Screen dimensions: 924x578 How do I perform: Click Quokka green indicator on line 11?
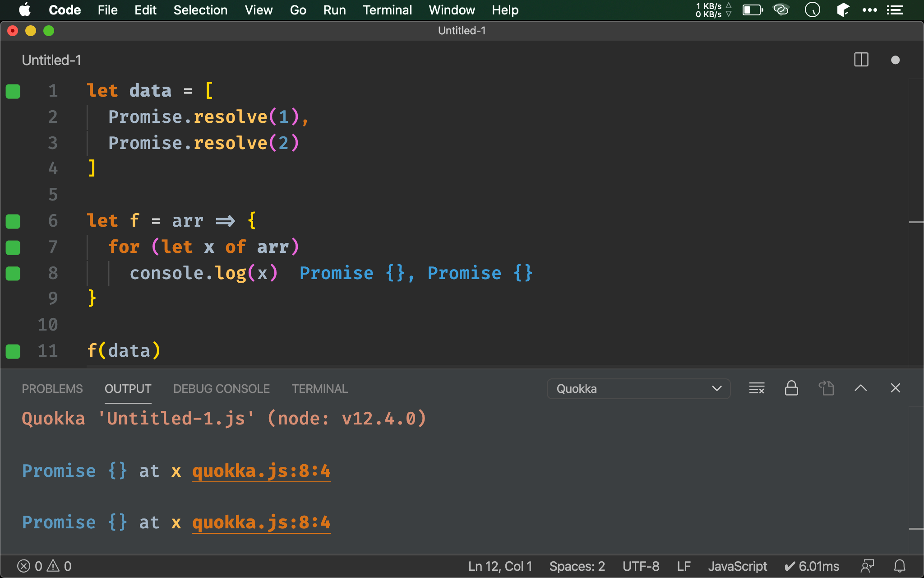[x=13, y=351]
